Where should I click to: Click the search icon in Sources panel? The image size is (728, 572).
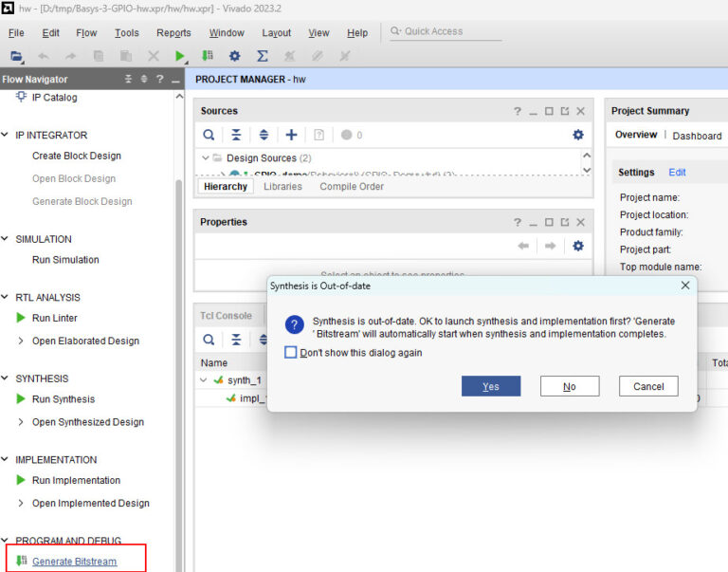pos(209,135)
